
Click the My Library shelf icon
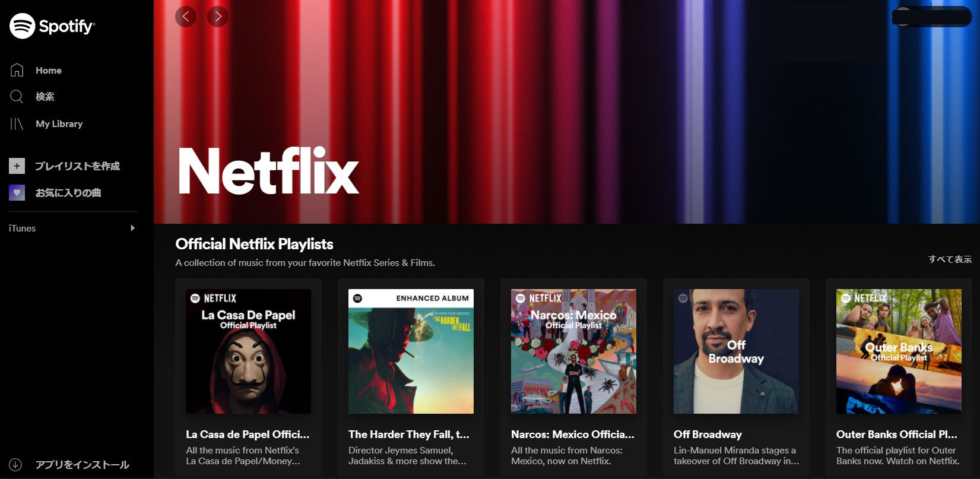coord(17,123)
